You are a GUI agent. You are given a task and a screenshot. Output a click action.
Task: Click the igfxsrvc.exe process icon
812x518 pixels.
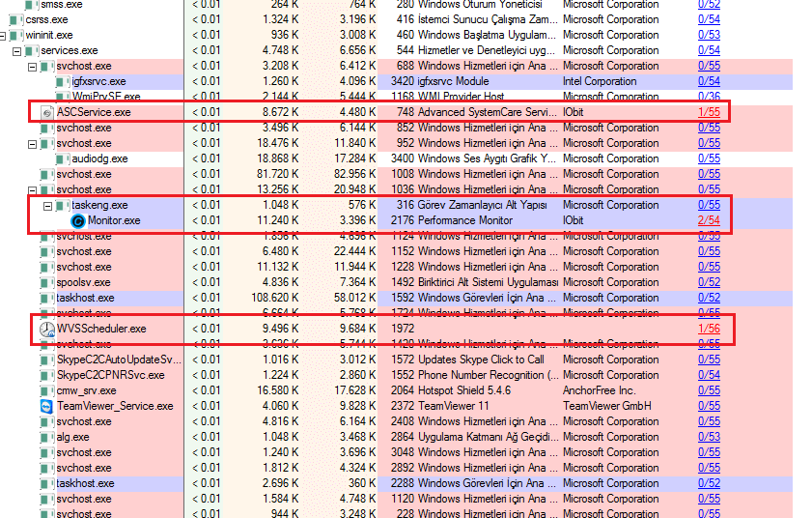63,81
